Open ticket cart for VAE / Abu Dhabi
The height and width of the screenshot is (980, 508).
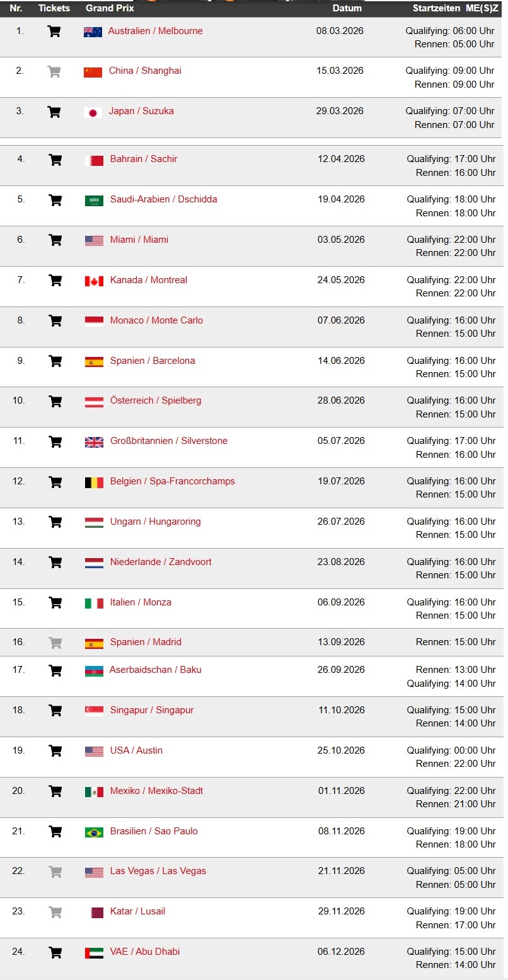click(x=55, y=952)
